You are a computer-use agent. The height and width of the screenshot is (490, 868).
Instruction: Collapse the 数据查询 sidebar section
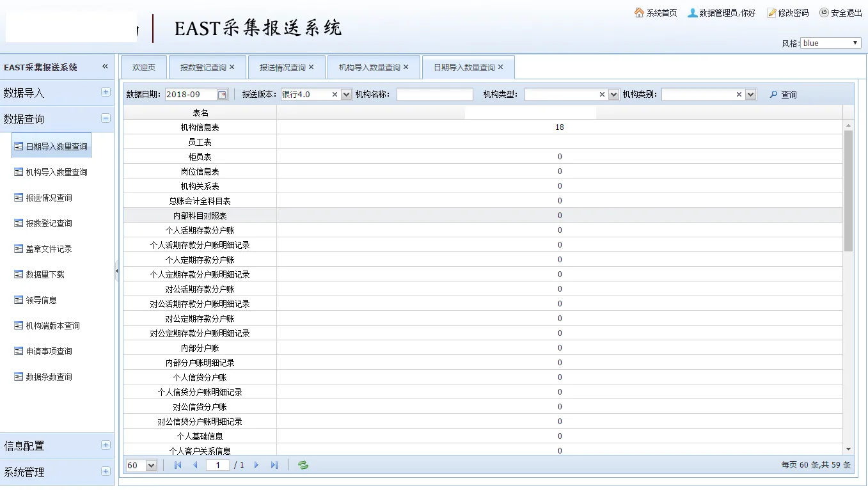click(x=106, y=118)
